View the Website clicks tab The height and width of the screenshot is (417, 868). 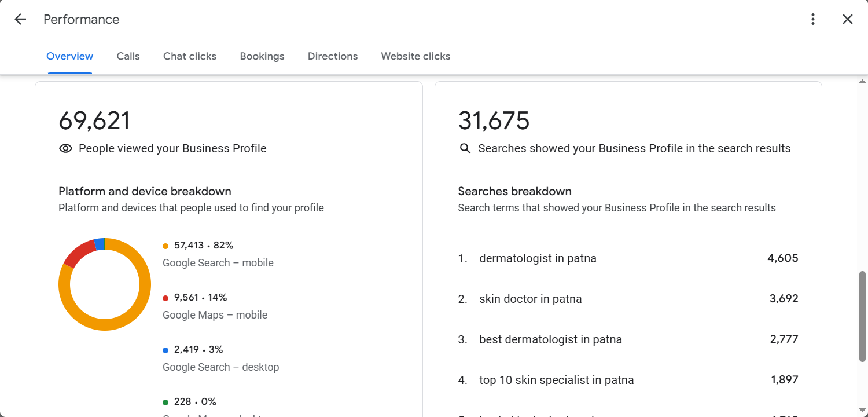coord(415,56)
